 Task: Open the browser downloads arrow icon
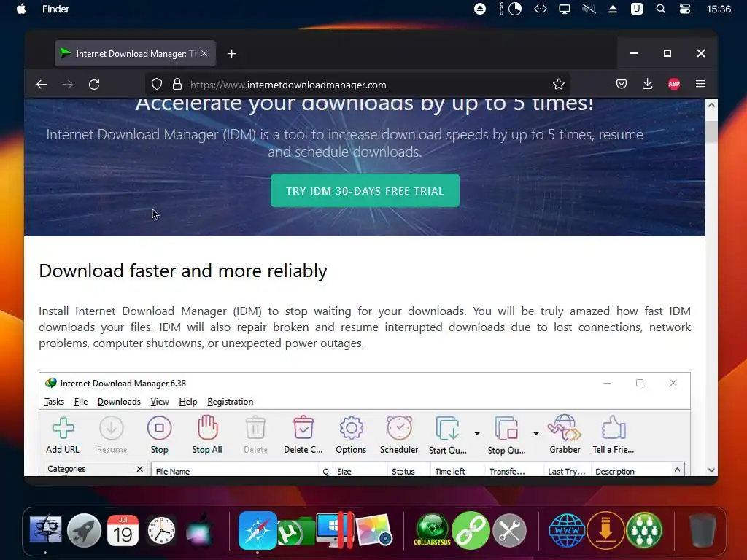[x=647, y=85]
